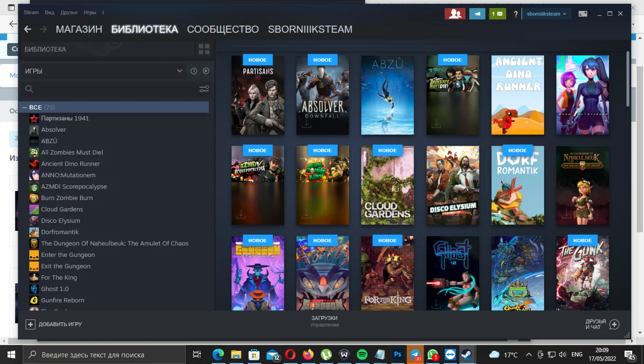Open the inbox notification envelope icon
Screen dimensions: 644x364
click(x=497, y=14)
